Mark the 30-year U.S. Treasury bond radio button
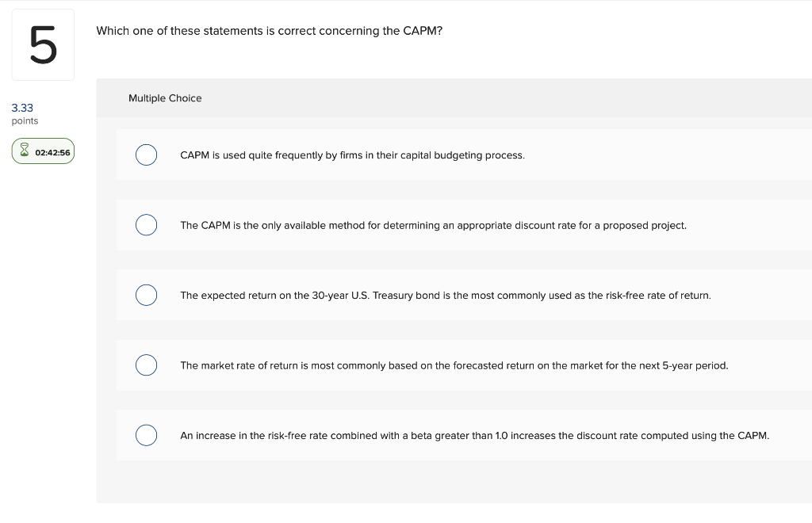This screenshot has width=812, height=523. pyautogui.click(x=146, y=296)
